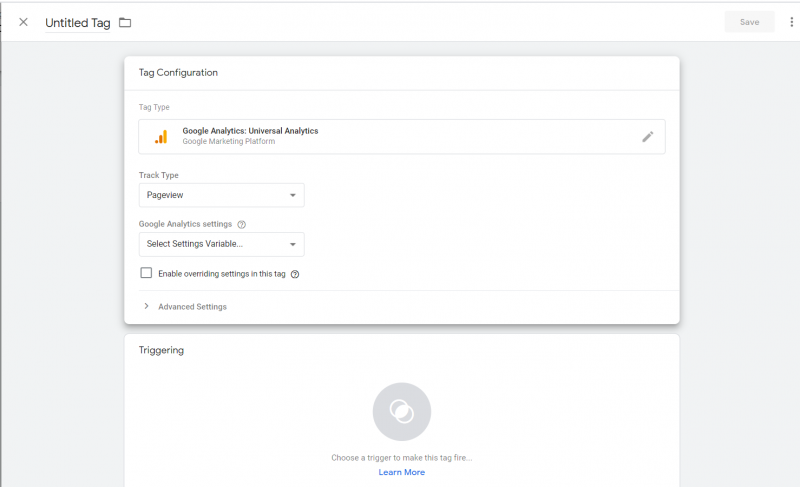Click the Tag Type label
This screenshot has width=800, height=487.
(x=154, y=107)
